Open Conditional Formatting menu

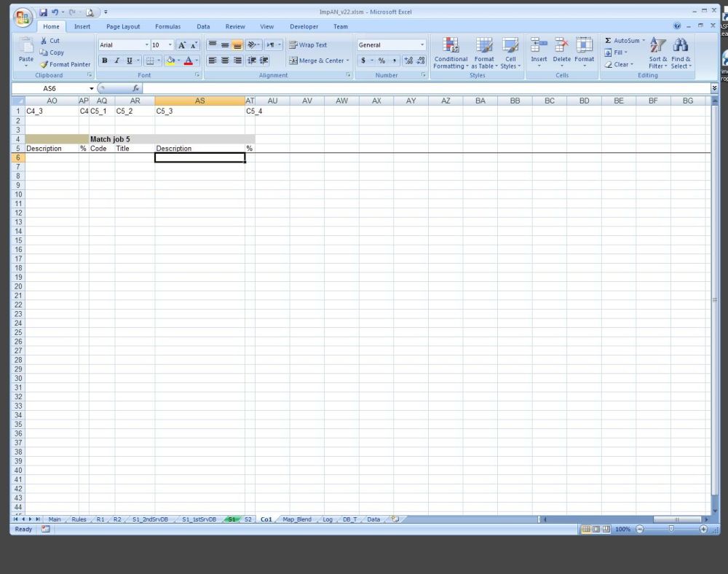pyautogui.click(x=451, y=52)
